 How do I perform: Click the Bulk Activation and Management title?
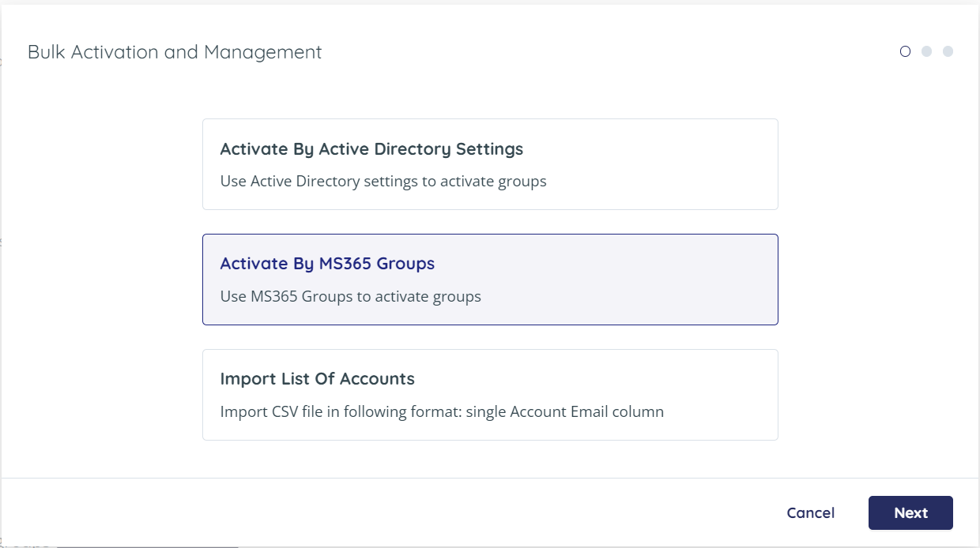pos(175,52)
